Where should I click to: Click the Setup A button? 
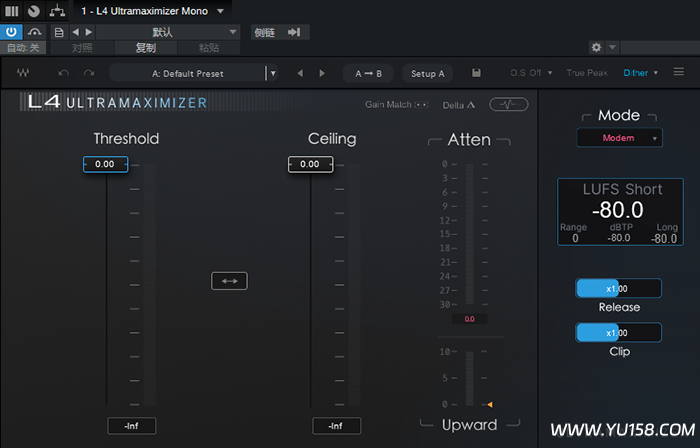coord(427,73)
